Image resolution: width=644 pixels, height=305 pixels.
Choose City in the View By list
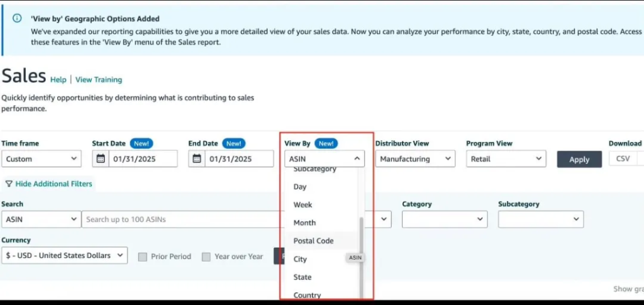pyautogui.click(x=301, y=259)
